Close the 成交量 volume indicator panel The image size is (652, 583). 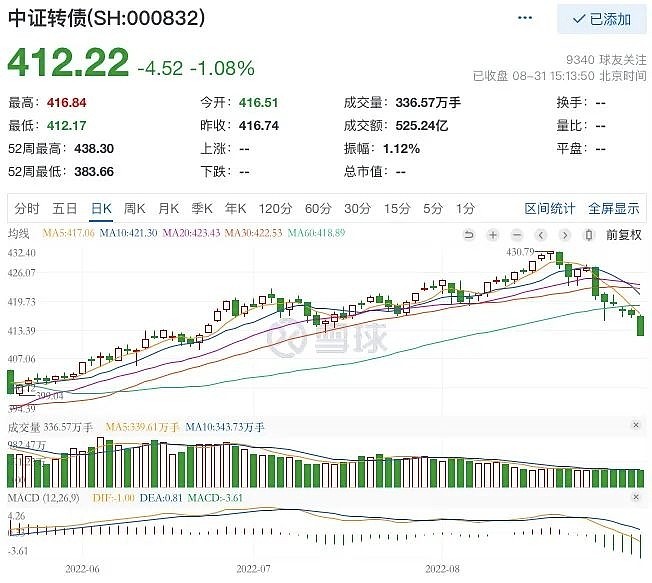[x=635, y=425]
